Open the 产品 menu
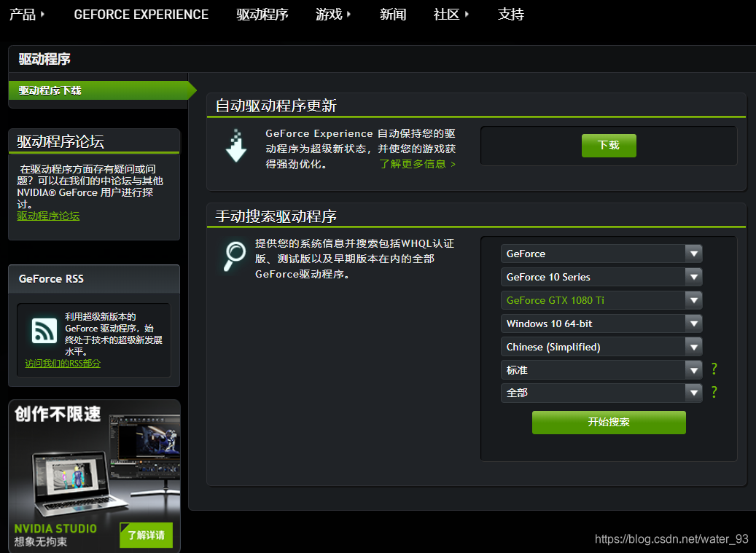This screenshot has width=756, height=553. click(x=26, y=15)
